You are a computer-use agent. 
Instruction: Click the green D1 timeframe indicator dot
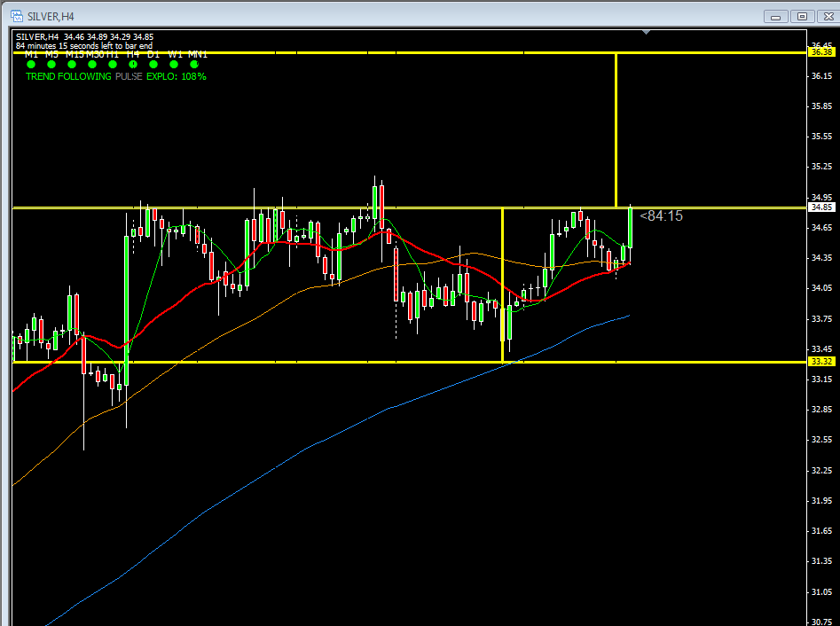point(153,64)
